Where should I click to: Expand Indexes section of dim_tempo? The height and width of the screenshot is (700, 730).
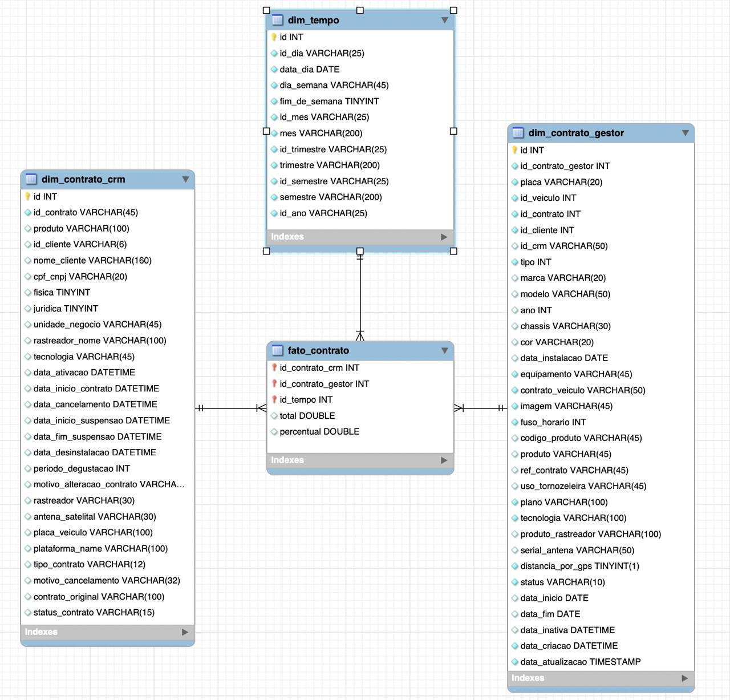coord(444,237)
